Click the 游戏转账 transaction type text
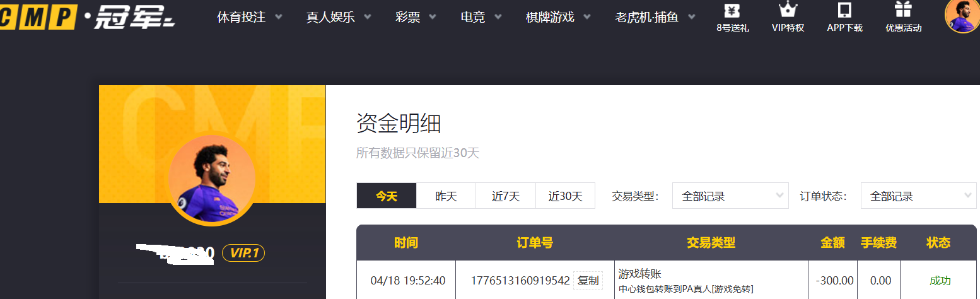 [x=639, y=274]
